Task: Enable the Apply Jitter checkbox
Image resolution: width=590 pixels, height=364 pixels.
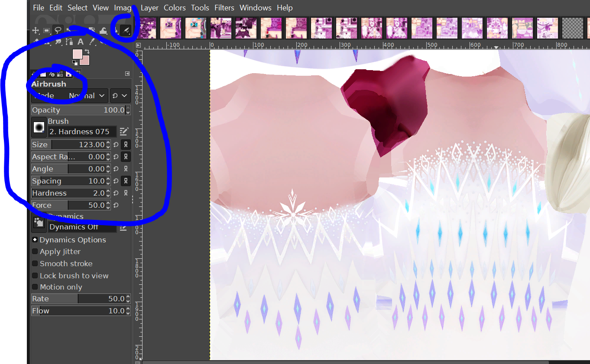Action: 35,251
